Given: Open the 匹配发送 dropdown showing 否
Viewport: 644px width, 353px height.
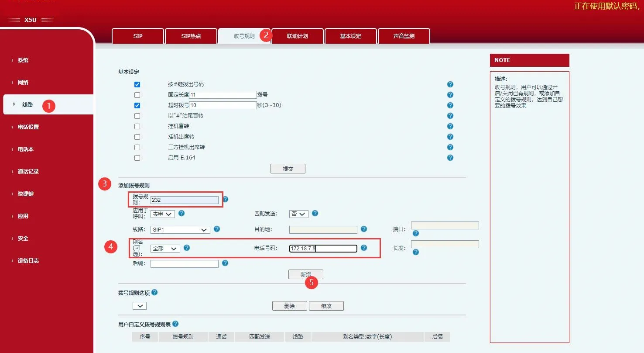Looking at the screenshot, I should (x=298, y=214).
